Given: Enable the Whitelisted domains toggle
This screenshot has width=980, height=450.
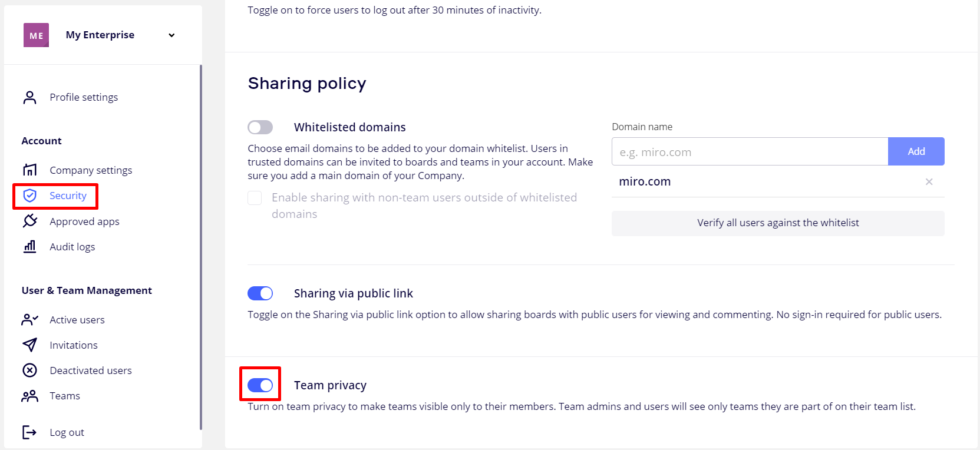Looking at the screenshot, I should pyautogui.click(x=260, y=127).
